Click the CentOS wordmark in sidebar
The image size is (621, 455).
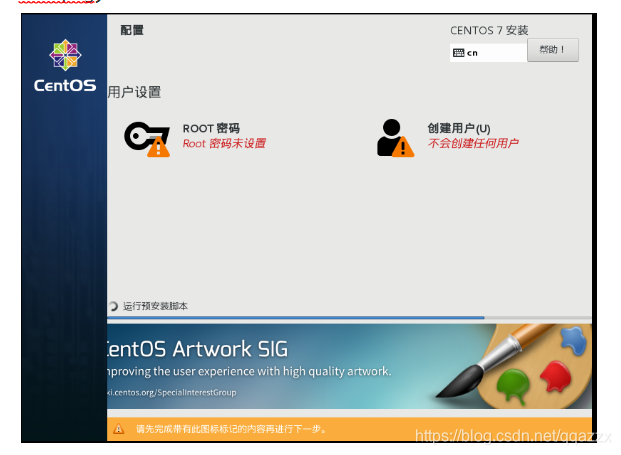[x=65, y=86]
